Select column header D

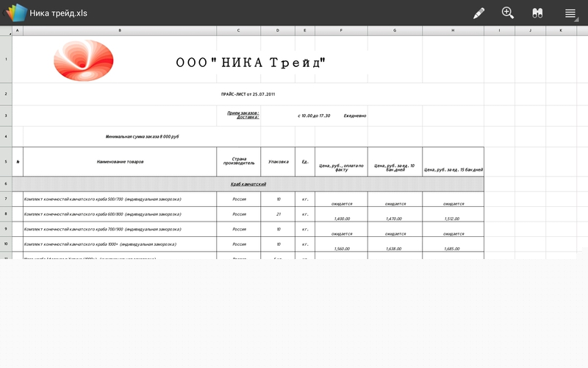pos(278,30)
